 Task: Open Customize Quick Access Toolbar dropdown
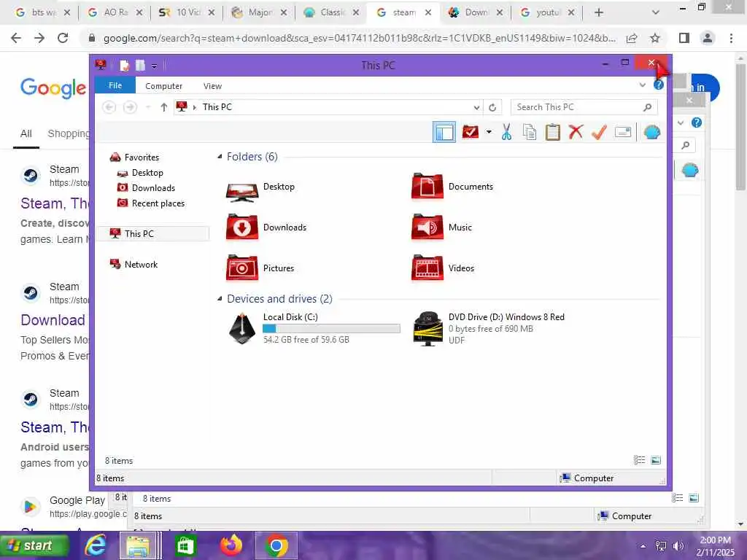pyautogui.click(x=155, y=66)
